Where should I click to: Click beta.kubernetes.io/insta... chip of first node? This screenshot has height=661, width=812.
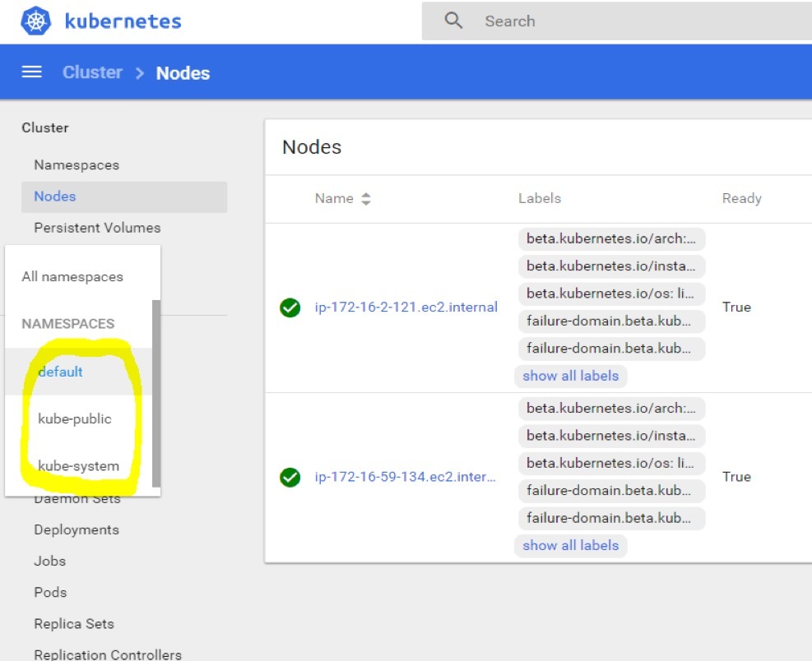(611, 266)
